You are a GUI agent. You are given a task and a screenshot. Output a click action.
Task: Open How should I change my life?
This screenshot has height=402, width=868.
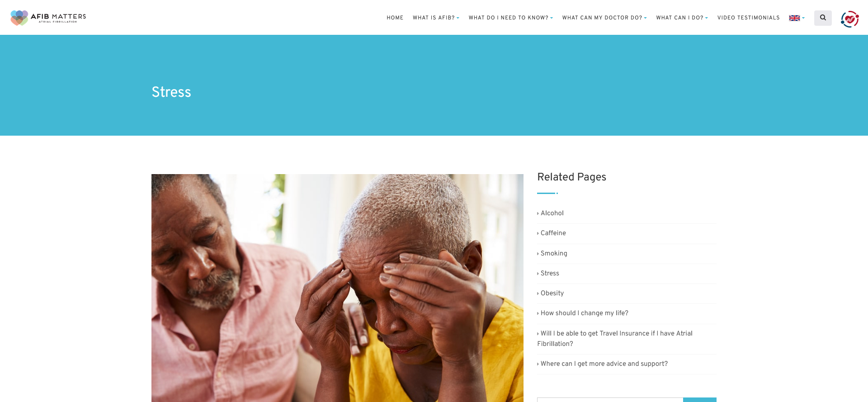tap(584, 313)
